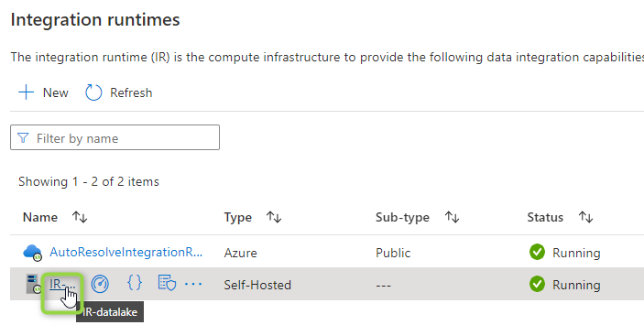The width and height of the screenshot is (644, 336).
Task: Sort by the Name column arrows
Action: click(80, 217)
